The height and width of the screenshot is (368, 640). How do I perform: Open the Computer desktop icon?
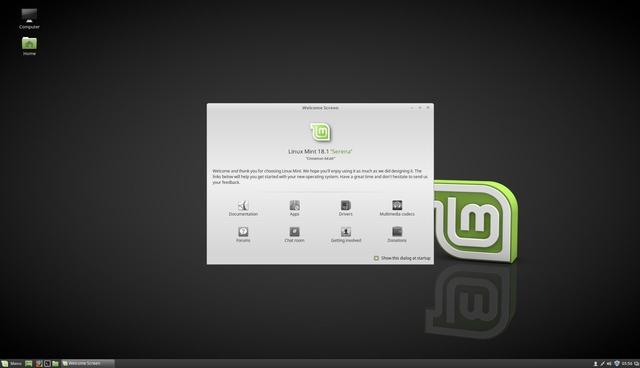pyautogui.click(x=29, y=18)
